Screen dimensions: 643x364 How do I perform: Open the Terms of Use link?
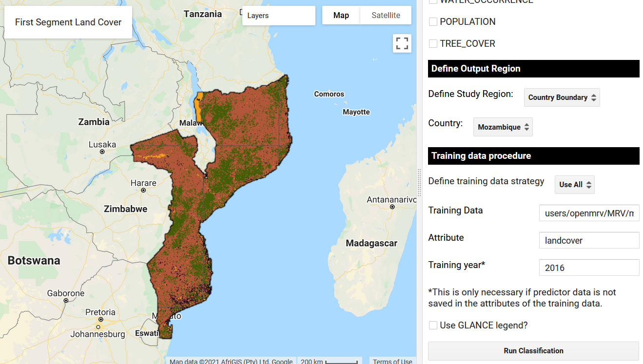point(392,361)
